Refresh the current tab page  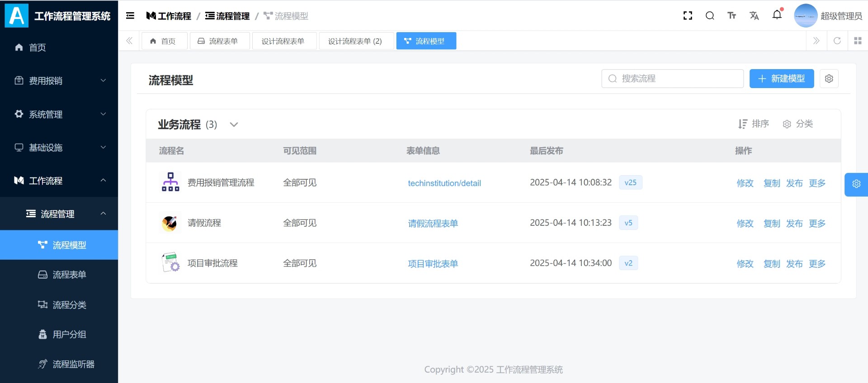(837, 41)
